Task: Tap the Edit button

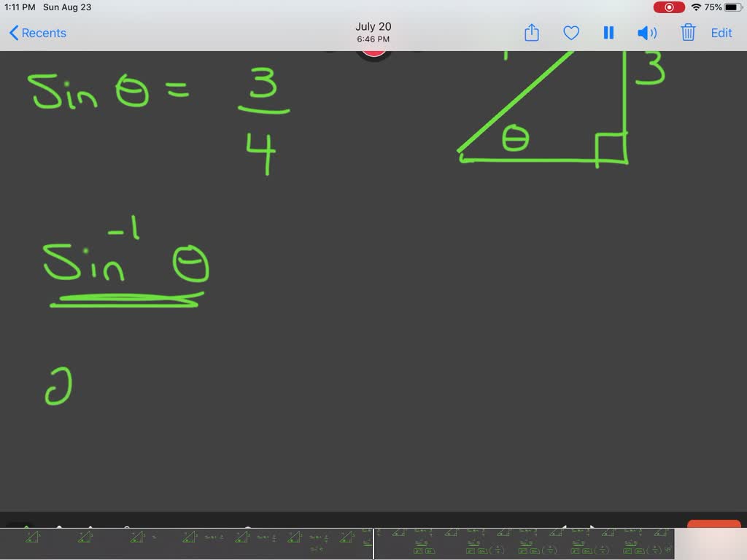Action: [x=721, y=33]
